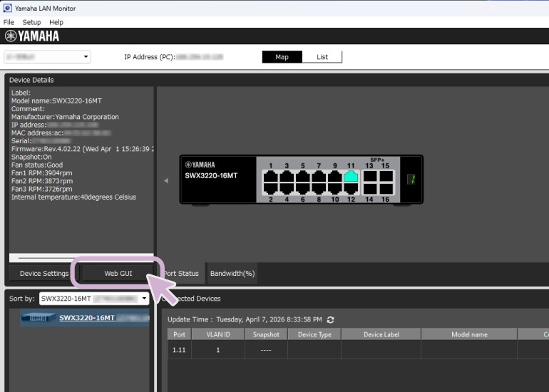The image size is (549, 392).
Task: Click the stack ID display on switch
Action: (411, 179)
